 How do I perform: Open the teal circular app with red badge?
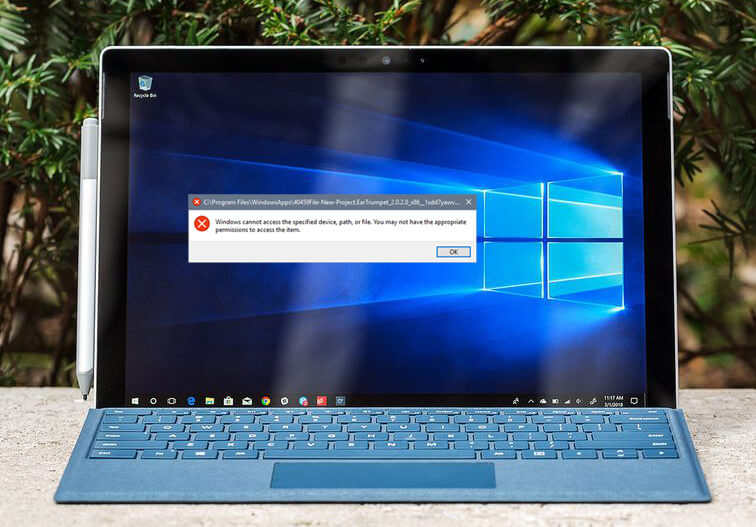point(303,401)
